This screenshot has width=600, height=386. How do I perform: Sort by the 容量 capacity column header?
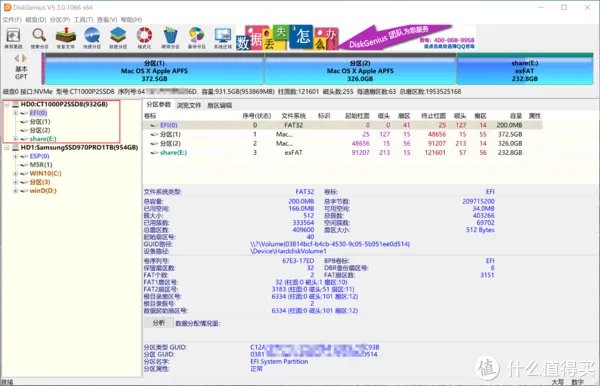[515, 116]
